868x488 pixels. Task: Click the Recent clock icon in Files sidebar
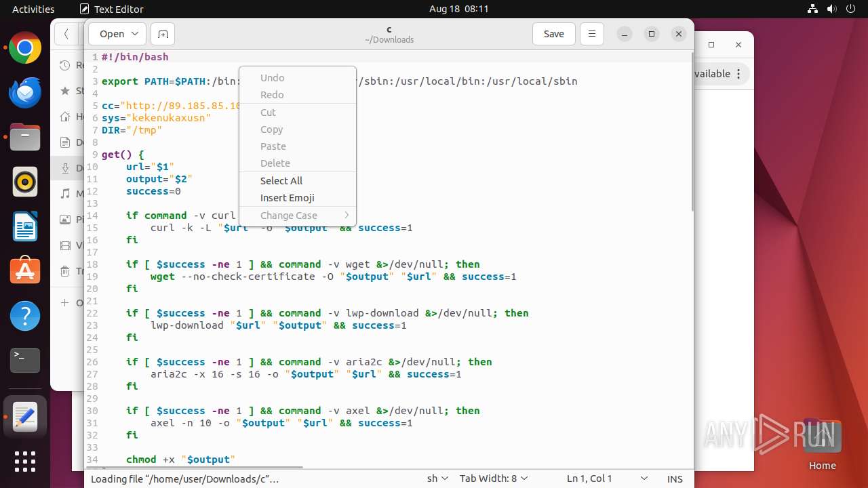(65, 66)
